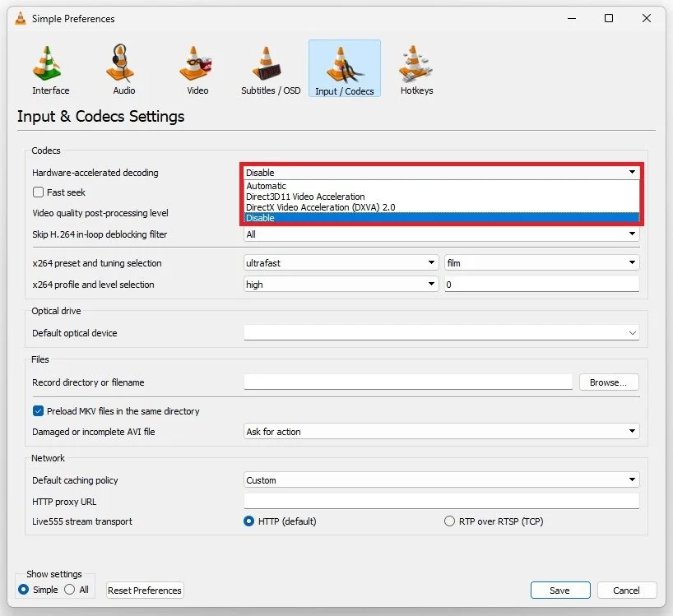Open the Video preferences tab

(197, 69)
